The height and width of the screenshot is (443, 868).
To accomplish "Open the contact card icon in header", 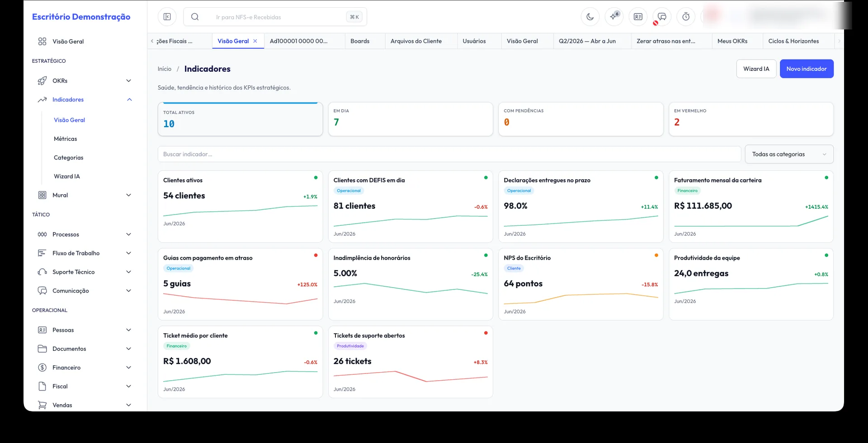I will 638,17.
